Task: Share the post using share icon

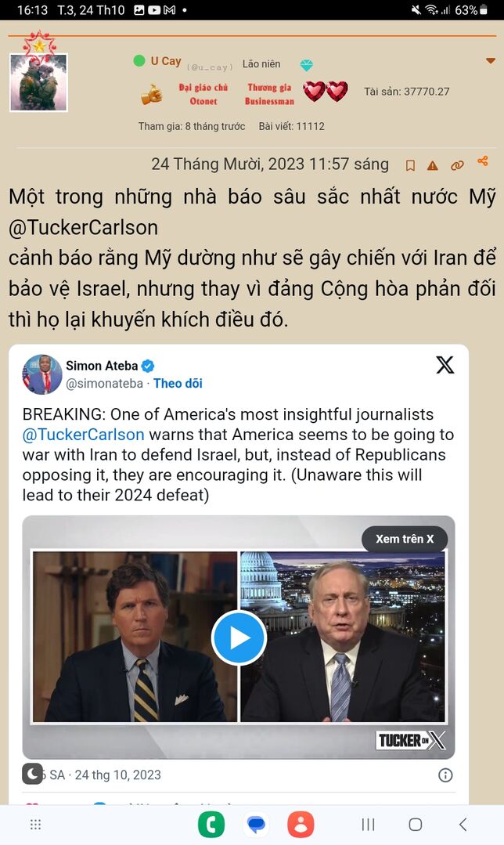Action: click(x=482, y=161)
